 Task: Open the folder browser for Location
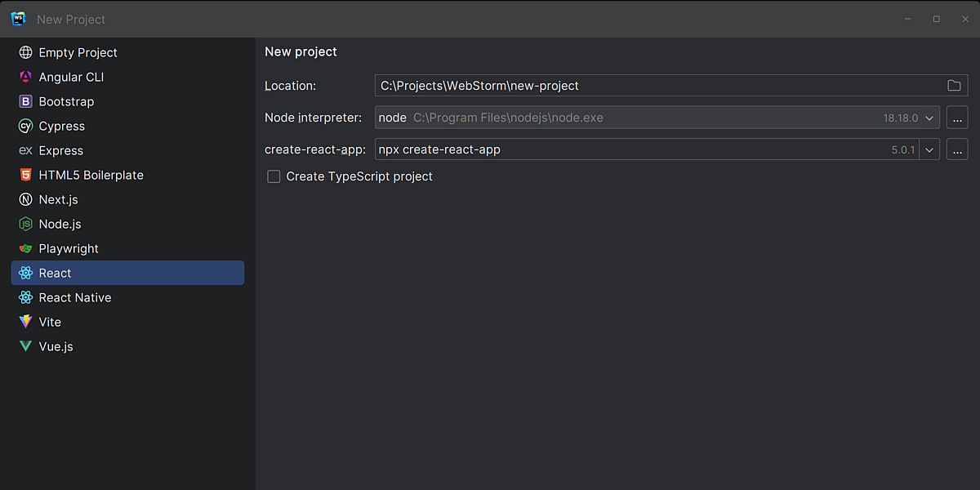954,85
